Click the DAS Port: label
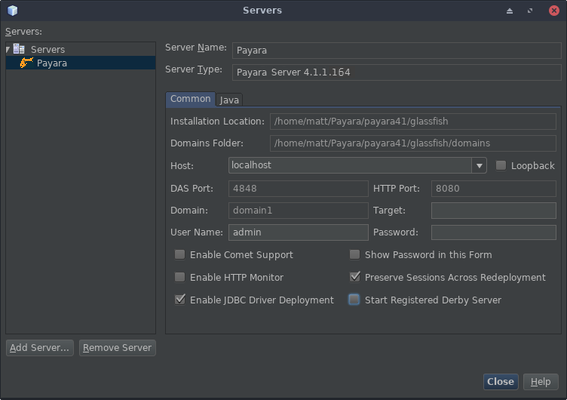This screenshot has width=567, height=400. [x=192, y=188]
